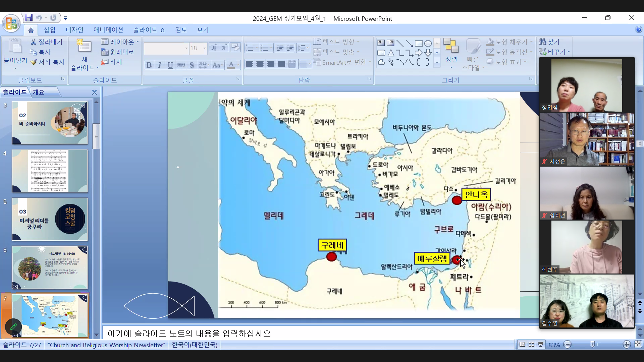Toggle Italic formatting button

[x=160, y=65]
